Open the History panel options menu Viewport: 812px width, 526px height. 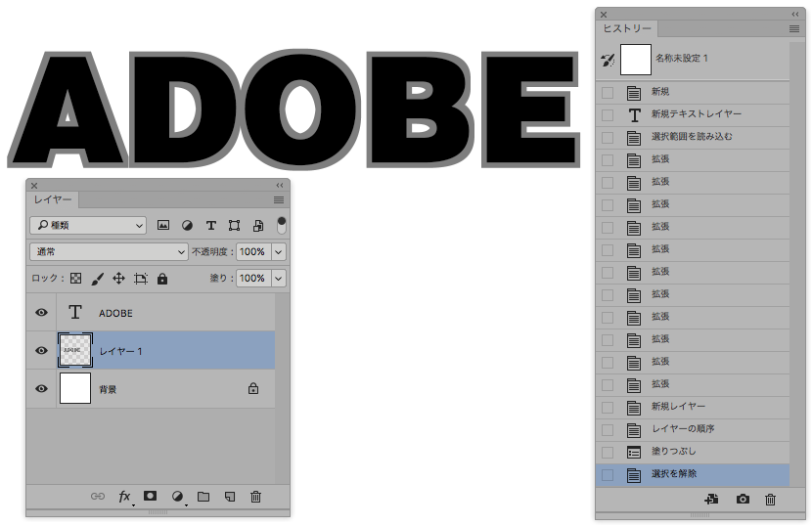(794, 29)
